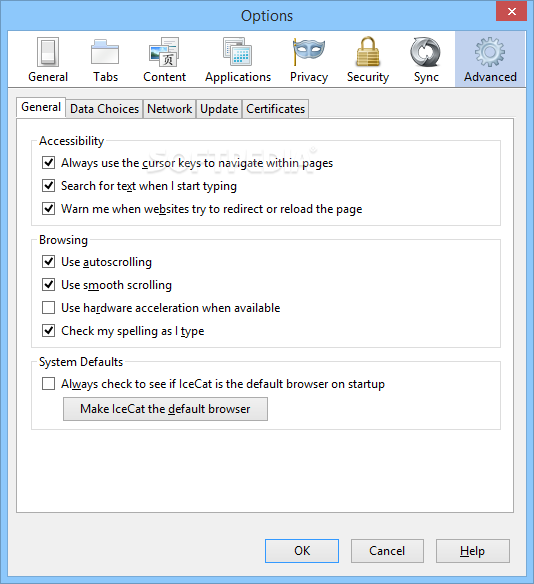The width and height of the screenshot is (534, 584).
Task: Confirm settings with OK button
Action: click(302, 551)
